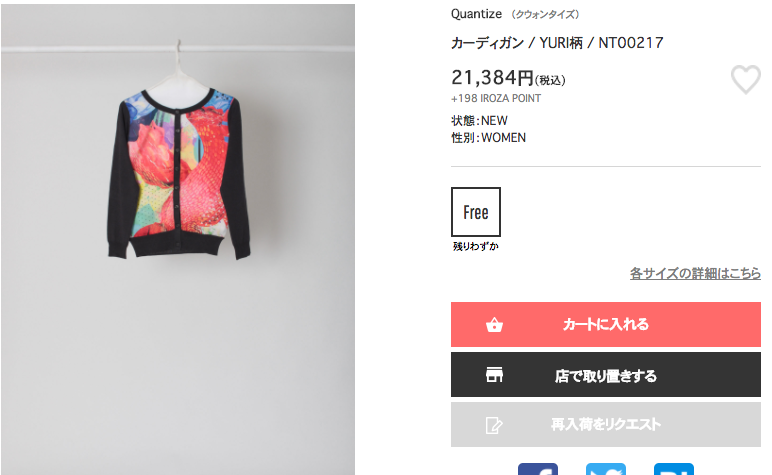This screenshot has width=772, height=475.
Task: Bookmark page with Hatena B! icon
Action: 674,469
